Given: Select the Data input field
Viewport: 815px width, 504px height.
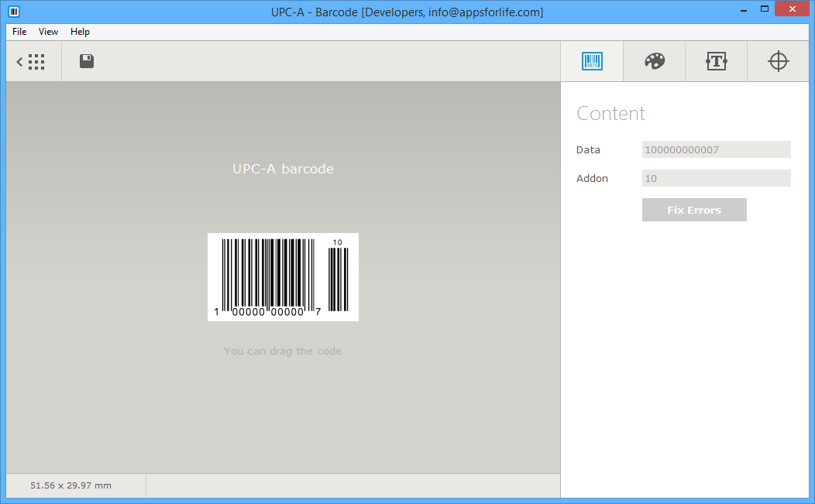Looking at the screenshot, I should (x=716, y=149).
